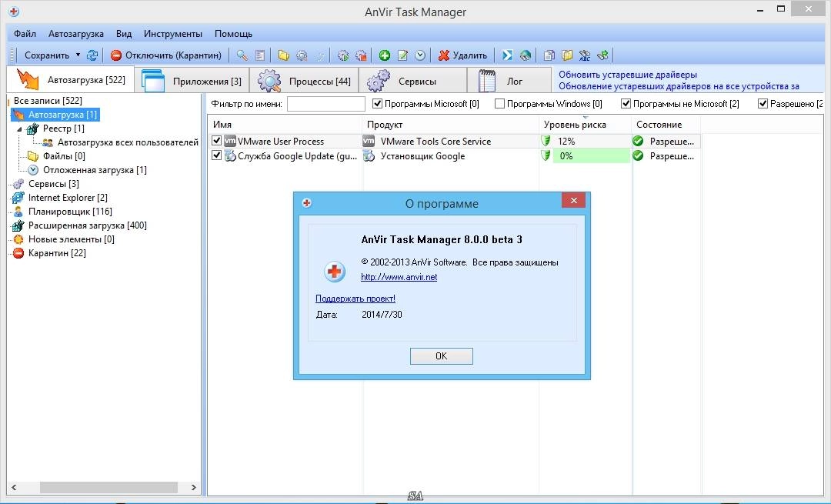Screen dimensions: 831x504
Task: Switch to the Сервисы tab
Action: 413,81
